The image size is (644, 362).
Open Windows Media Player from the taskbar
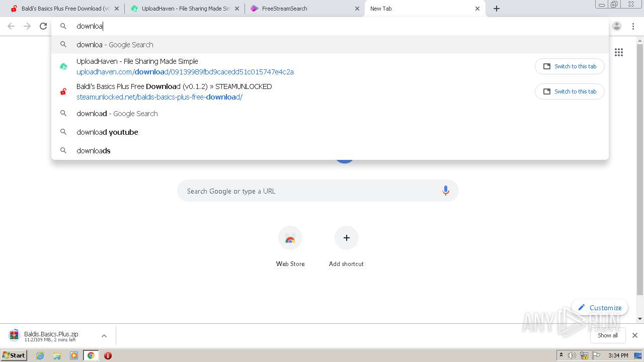tap(74, 355)
